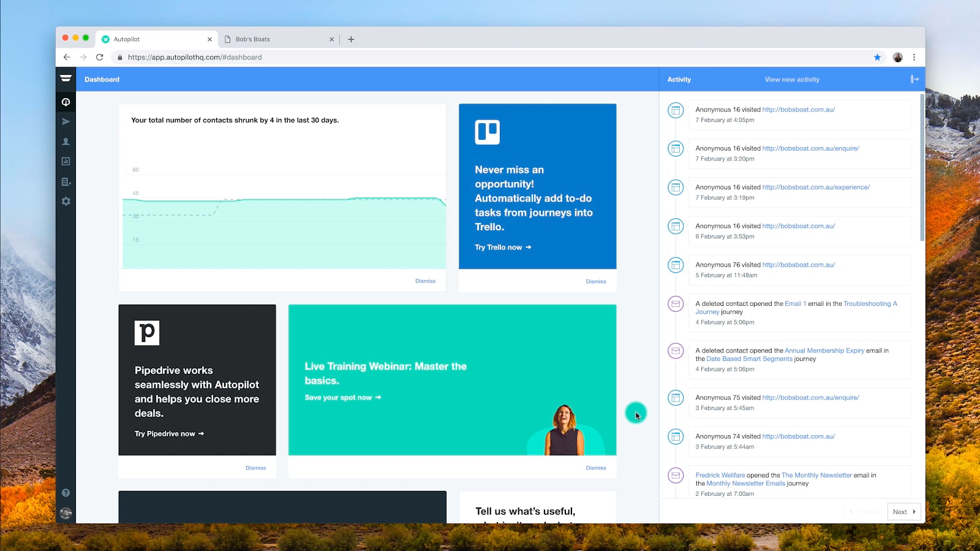Click the Autopilot logo in the sidebar

66,78
